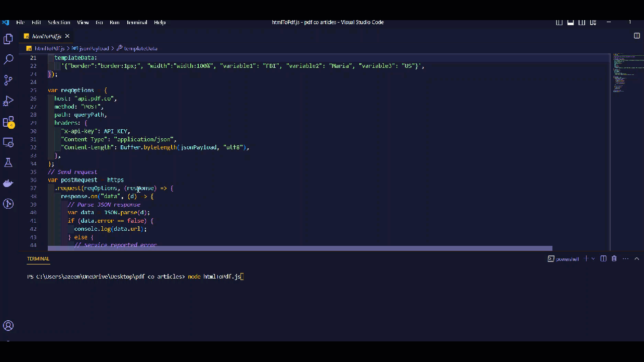Maximize the terminal panel with chevron
The height and width of the screenshot is (362, 644).
pyautogui.click(x=636, y=259)
